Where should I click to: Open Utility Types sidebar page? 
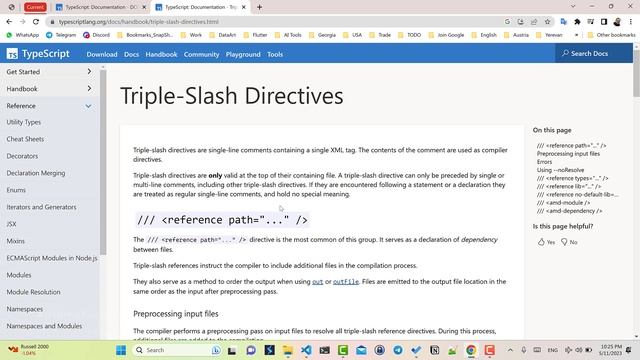coord(24,122)
